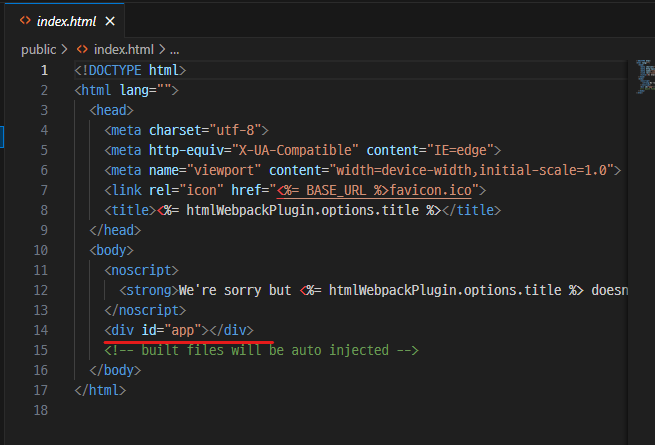Open the index.html breadcrumb item
This screenshot has height=445, width=655.
point(124,50)
